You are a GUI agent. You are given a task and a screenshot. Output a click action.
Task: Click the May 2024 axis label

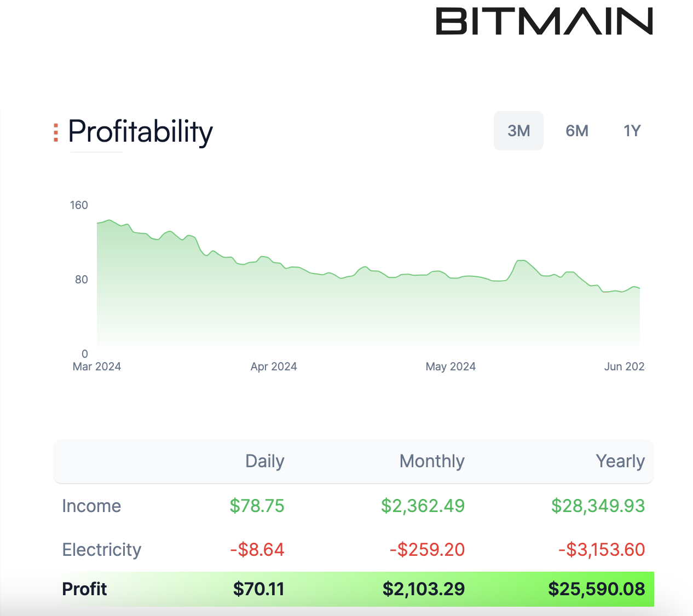(x=451, y=367)
